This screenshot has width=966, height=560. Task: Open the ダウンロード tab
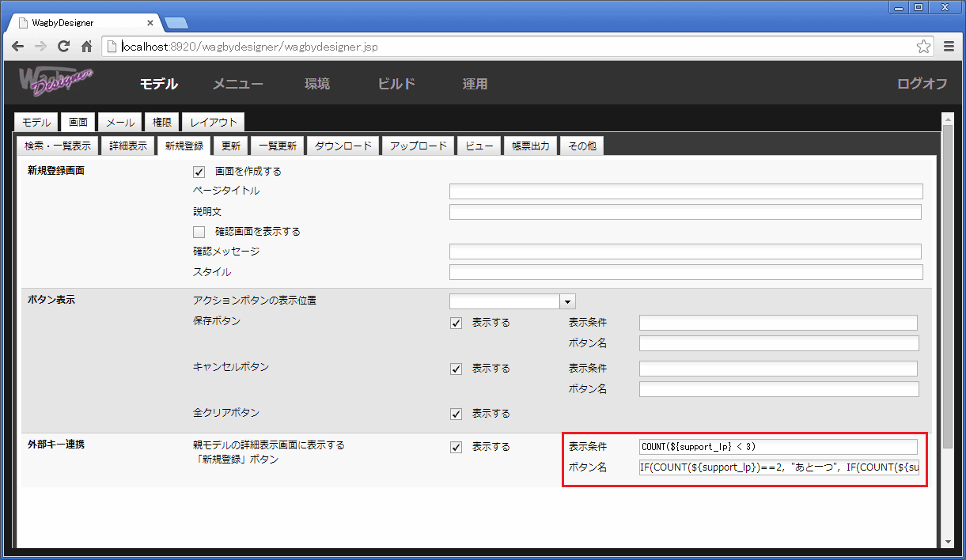coord(343,146)
